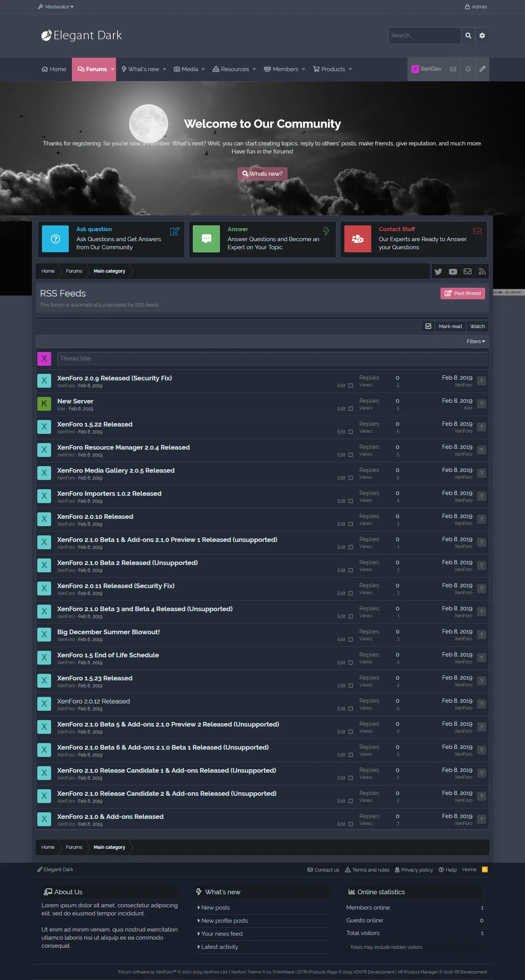Tick XenForo 2.0.10 Released thread checkbox
525x980 pixels.
(x=351, y=524)
